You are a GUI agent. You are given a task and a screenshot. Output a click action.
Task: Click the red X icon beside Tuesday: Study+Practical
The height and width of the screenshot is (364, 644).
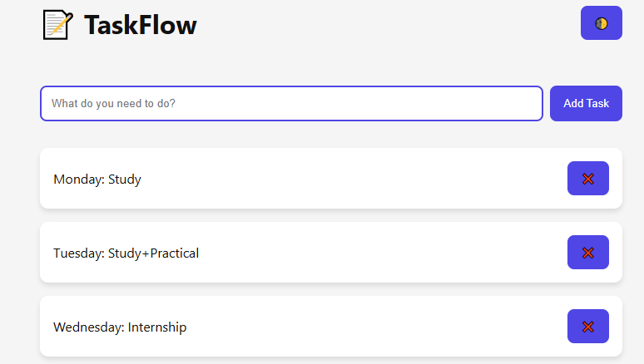click(x=588, y=253)
